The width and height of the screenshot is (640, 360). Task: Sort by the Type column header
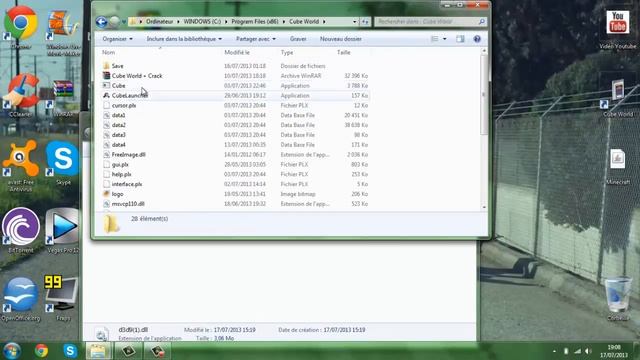pos(287,53)
